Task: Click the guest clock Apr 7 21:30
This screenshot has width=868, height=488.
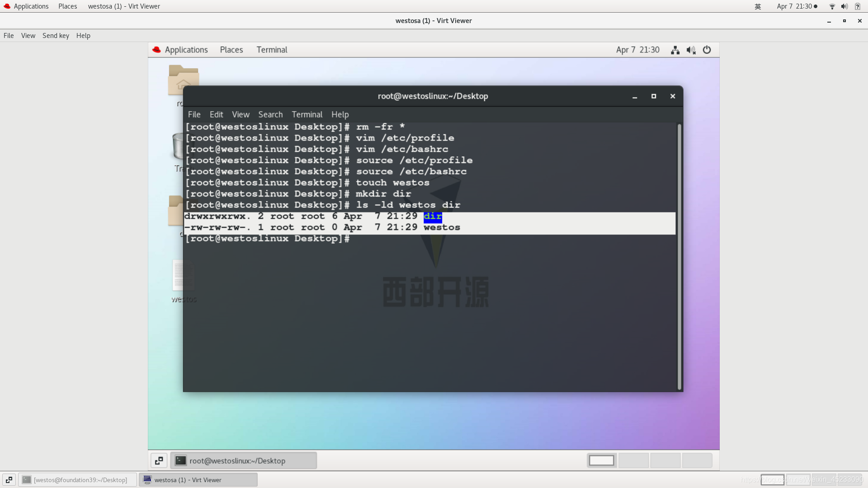Action: point(637,50)
